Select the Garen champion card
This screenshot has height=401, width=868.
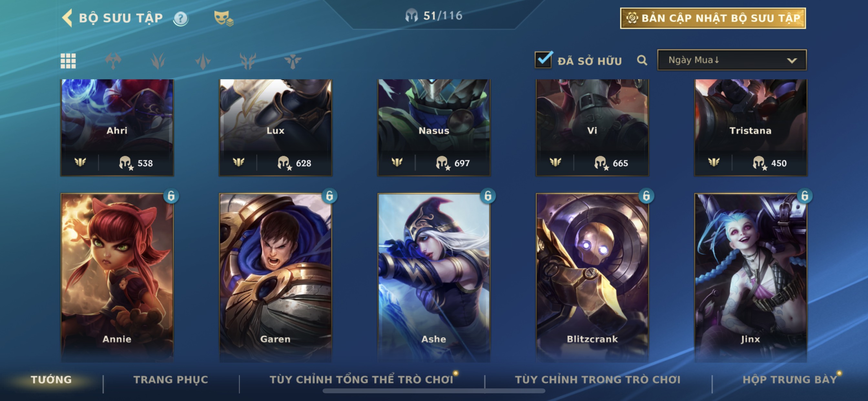click(275, 277)
